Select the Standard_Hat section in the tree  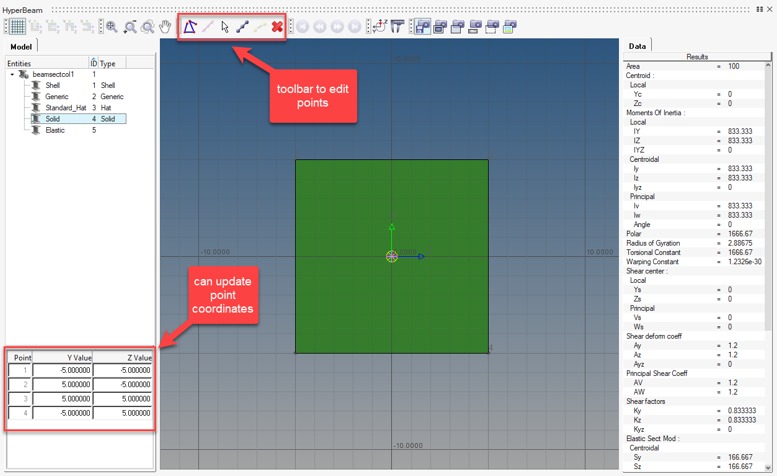click(65, 108)
